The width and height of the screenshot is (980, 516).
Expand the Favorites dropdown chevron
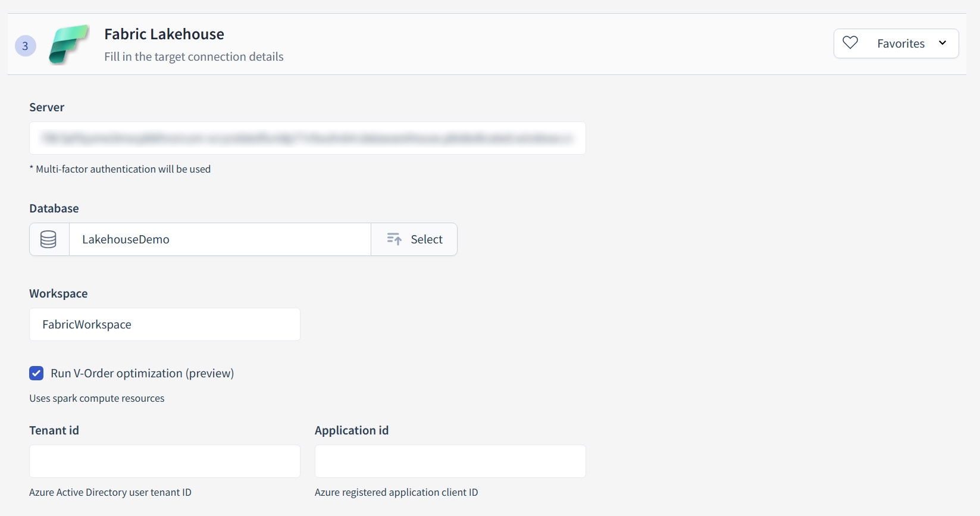coord(943,43)
